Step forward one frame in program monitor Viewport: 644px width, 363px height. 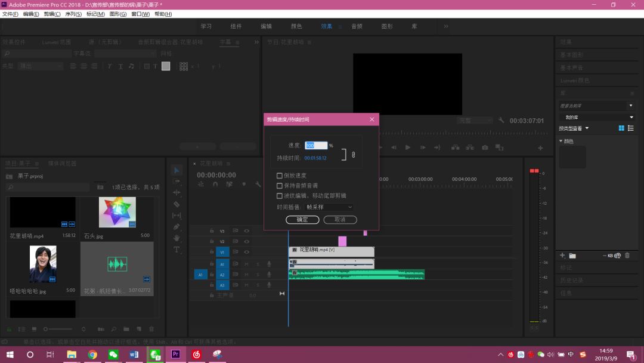click(x=423, y=147)
